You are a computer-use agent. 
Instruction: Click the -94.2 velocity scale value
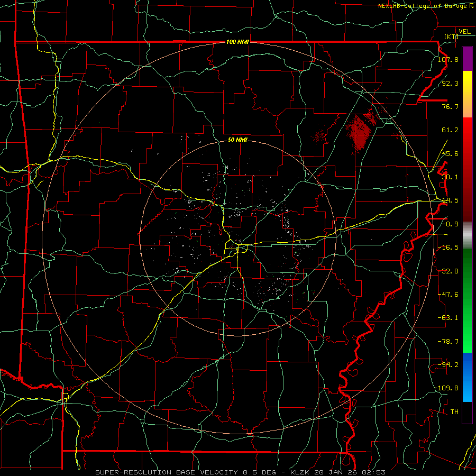pyautogui.click(x=448, y=365)
